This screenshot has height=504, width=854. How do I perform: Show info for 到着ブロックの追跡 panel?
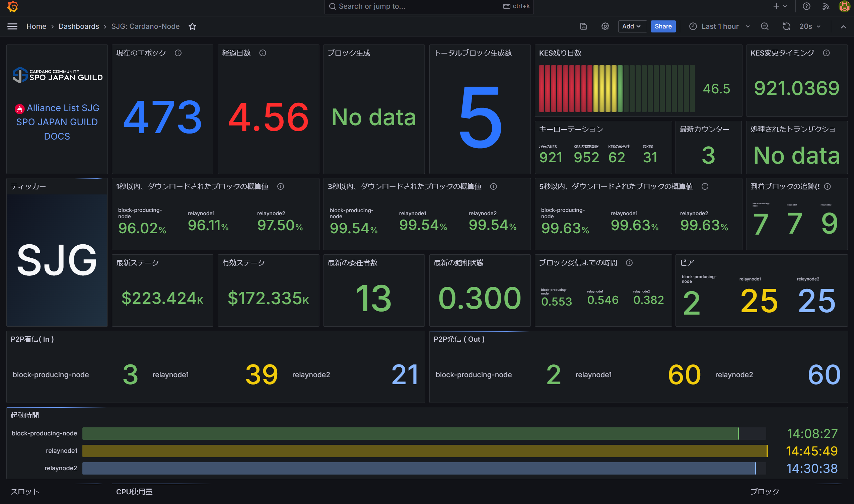[x=828, y=186]
